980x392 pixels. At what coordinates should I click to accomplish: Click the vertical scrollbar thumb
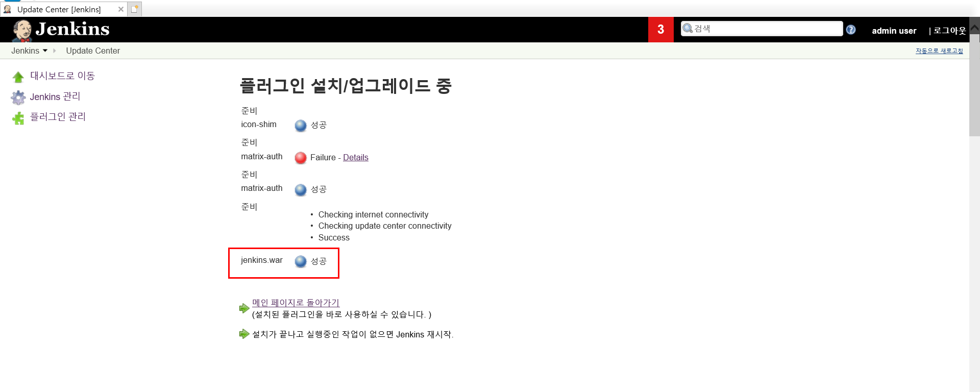click(x=974, y=85)
